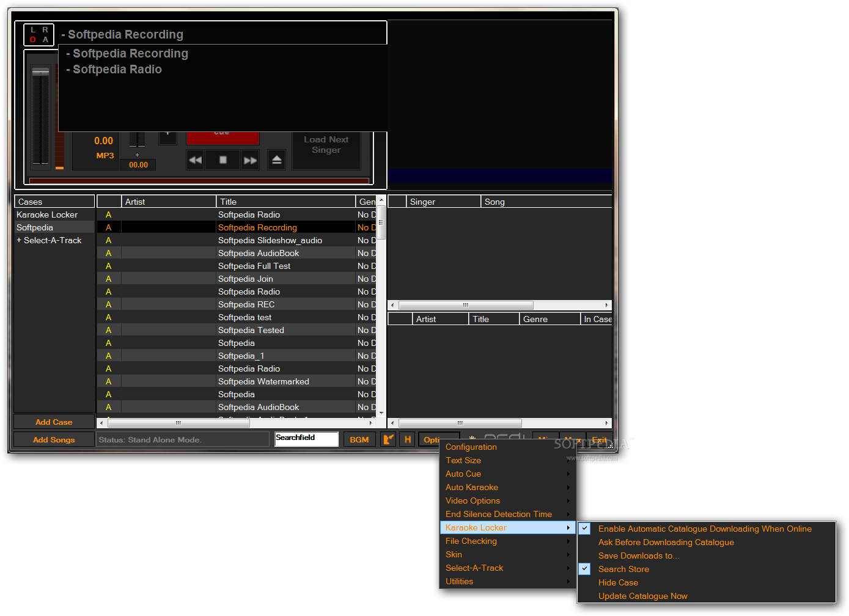
Task: Click the song list vertical scrollbar
Action: point(381,306)
